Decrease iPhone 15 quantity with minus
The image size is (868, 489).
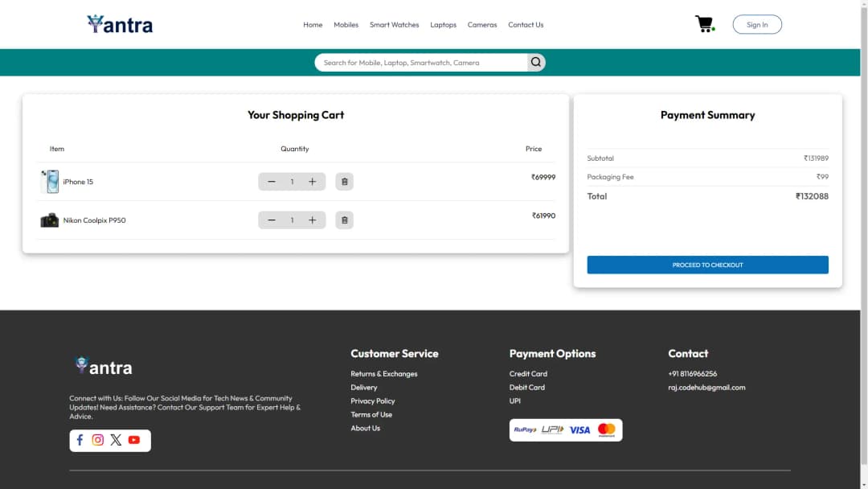click(x=272, y=182)
